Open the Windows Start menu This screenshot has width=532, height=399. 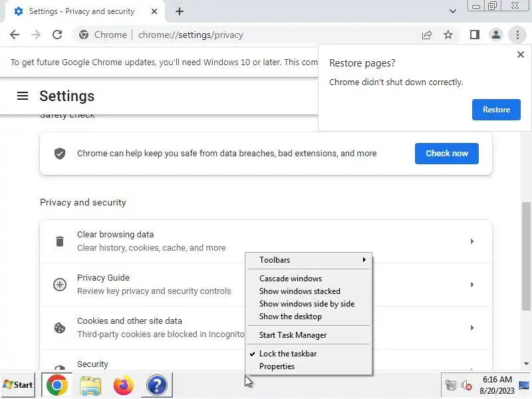pyautogui.click(x=18, y=385)
